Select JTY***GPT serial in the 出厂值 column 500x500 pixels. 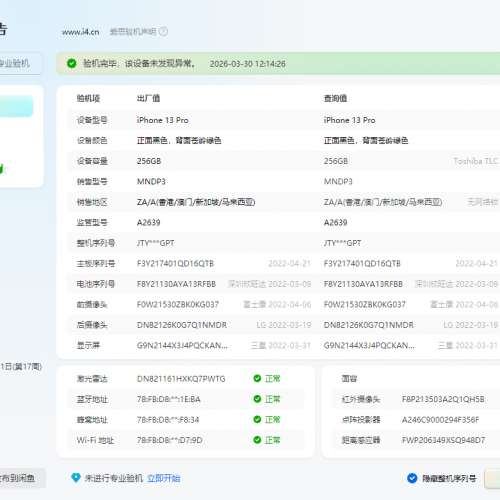156,243
